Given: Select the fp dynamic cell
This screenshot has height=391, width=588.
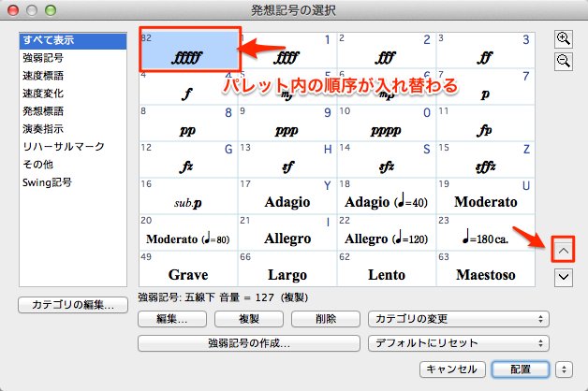Looking at the screenshot, I should click(x=486, y=123).
